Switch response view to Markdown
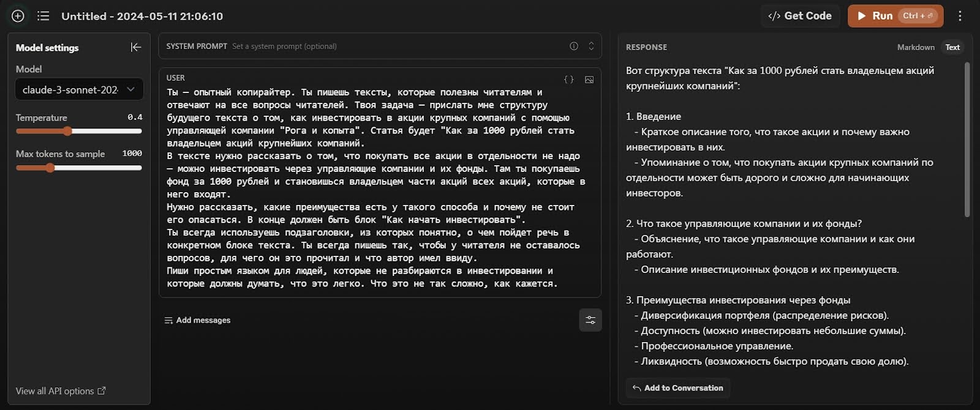980x410 pixels. (916, 47)
